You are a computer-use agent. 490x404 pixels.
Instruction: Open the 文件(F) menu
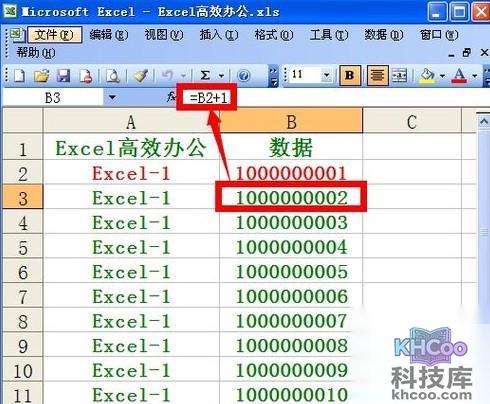(x=55, y=35)
